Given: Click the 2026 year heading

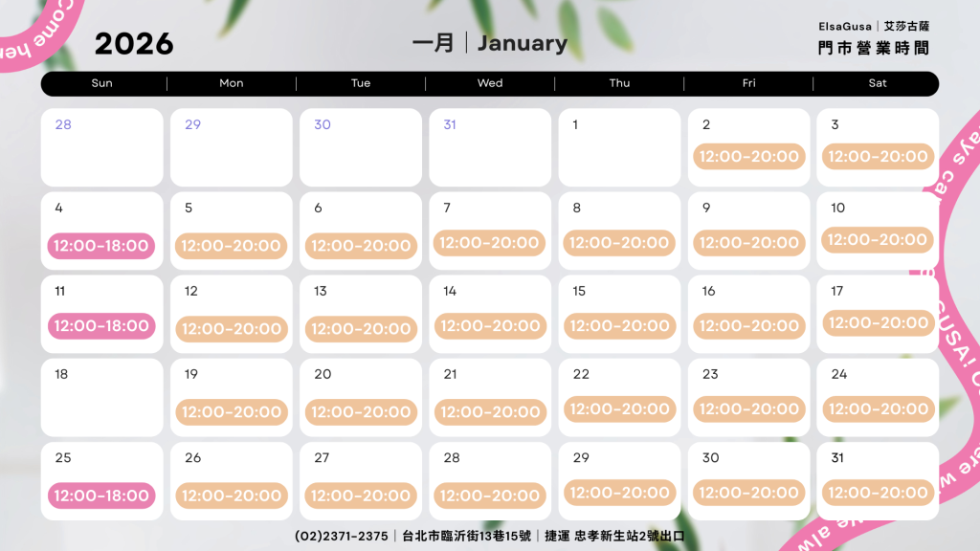Looking at the screenshot, I should pos(134,44).
